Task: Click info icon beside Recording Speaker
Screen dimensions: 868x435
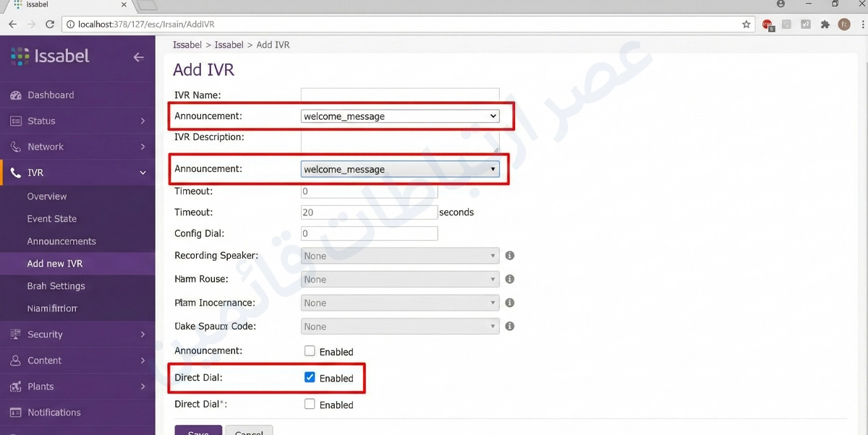Action: pos(509,256)
